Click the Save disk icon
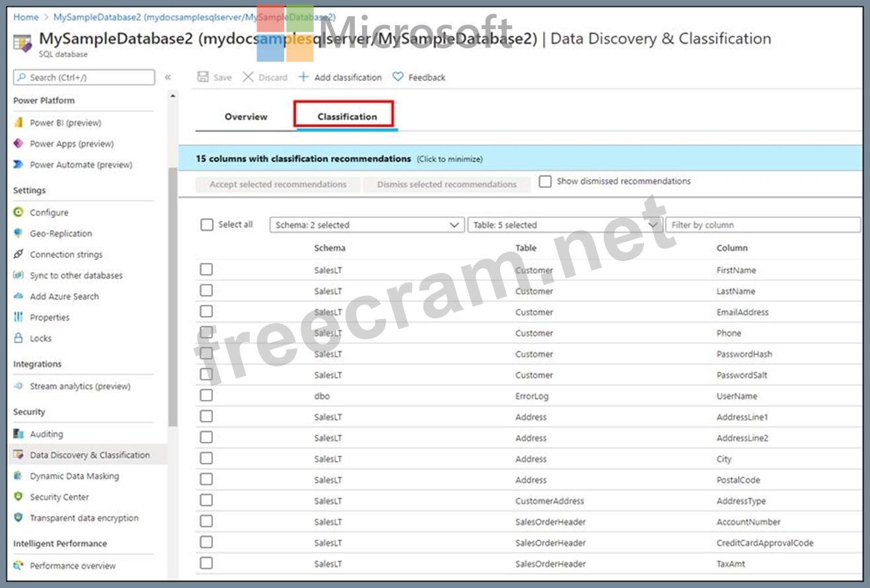 click(x=203, y=77)
